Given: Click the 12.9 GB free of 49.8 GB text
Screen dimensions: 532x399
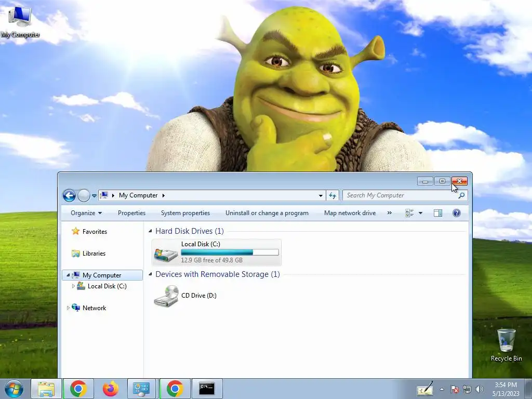Looking at the screenshot, I should tap(212, 260).
